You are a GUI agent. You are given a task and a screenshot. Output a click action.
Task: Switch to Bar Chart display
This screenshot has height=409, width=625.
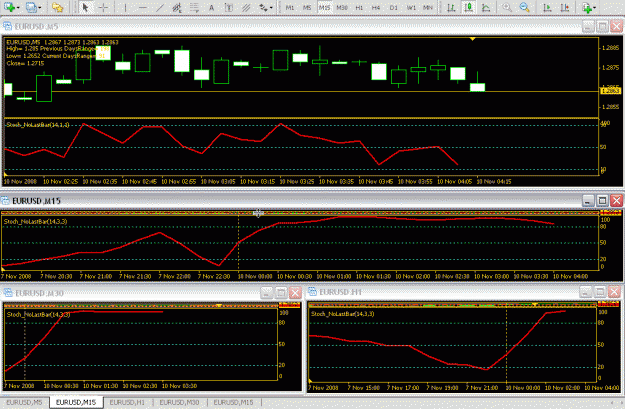(x=451, y=7)
